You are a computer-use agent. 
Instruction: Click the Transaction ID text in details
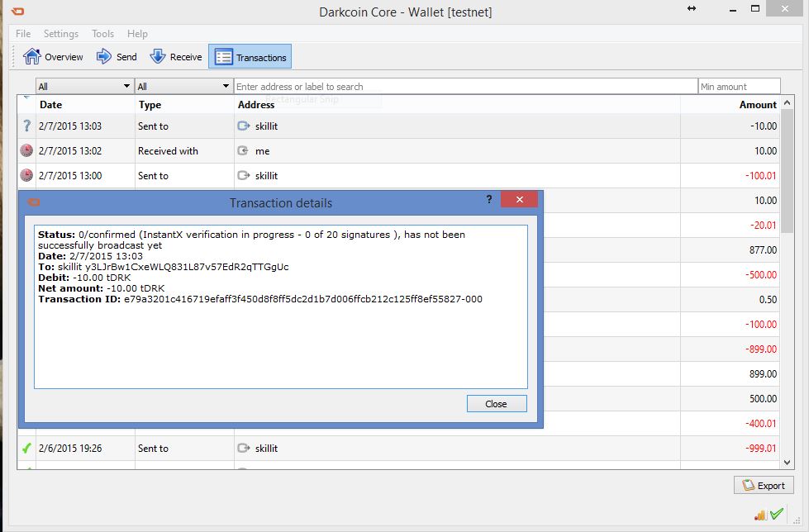pos(260,299)
